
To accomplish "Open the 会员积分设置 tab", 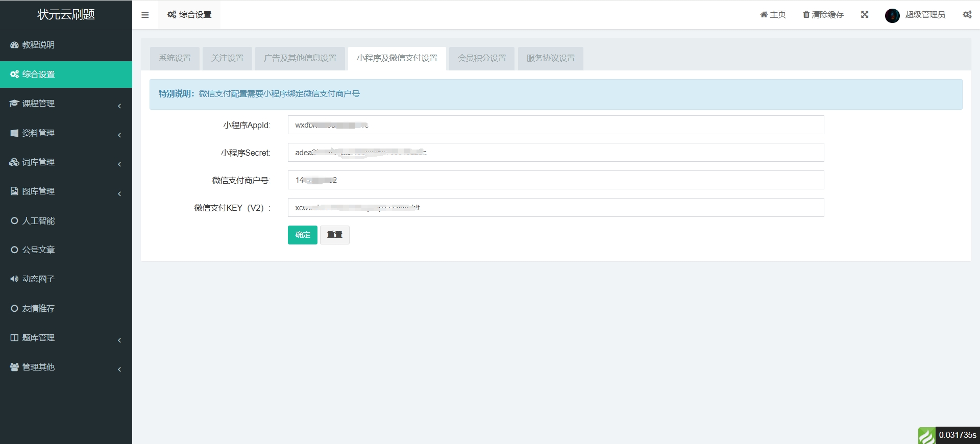I will (482, 58).
